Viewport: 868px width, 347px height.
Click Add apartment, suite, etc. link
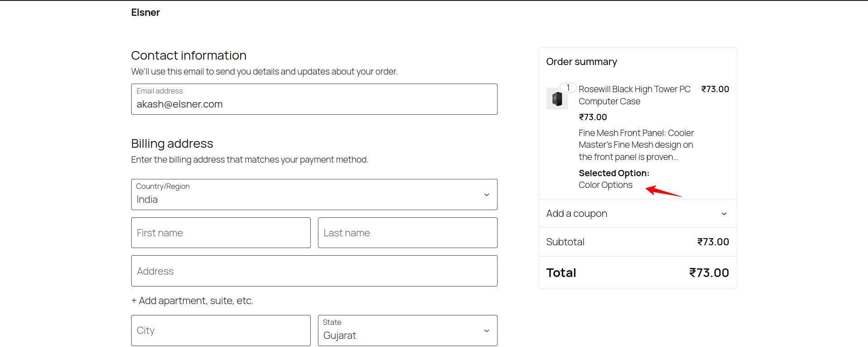coord(192,301)
